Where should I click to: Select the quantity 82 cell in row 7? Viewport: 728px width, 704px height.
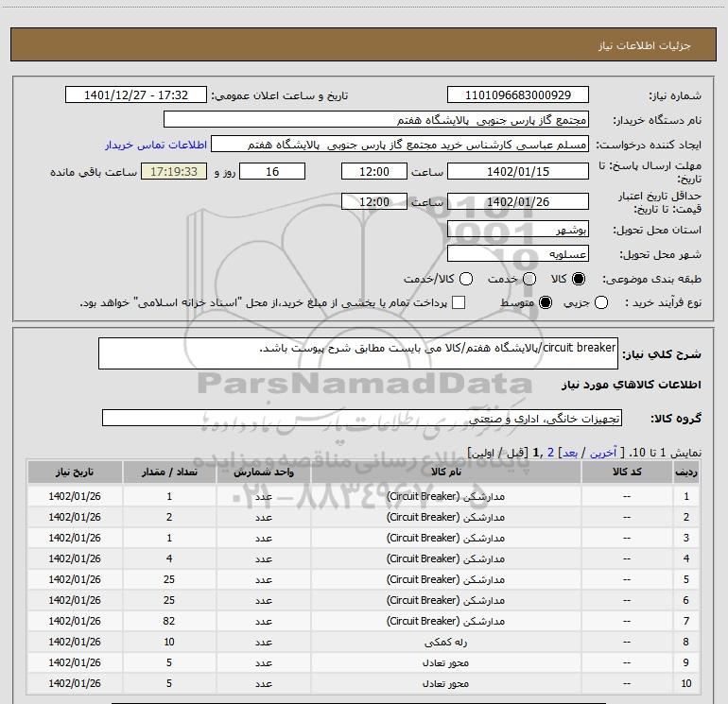[169, 621]
